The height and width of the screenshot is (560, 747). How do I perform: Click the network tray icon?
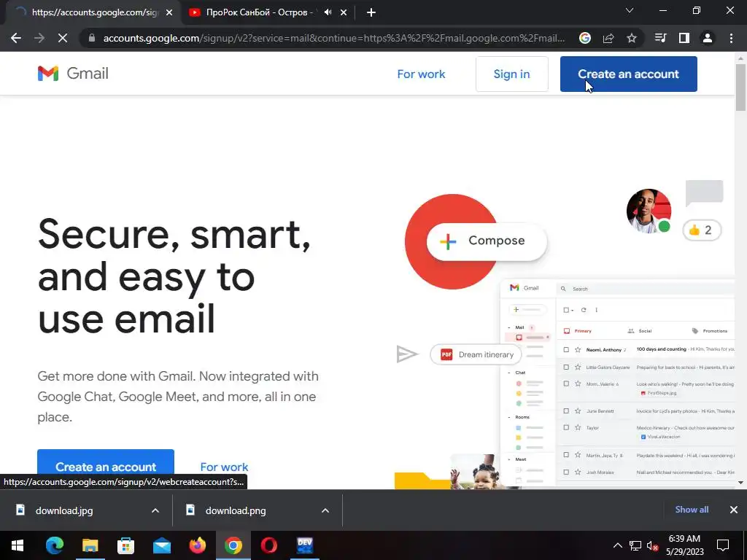[x=635, y=545]
